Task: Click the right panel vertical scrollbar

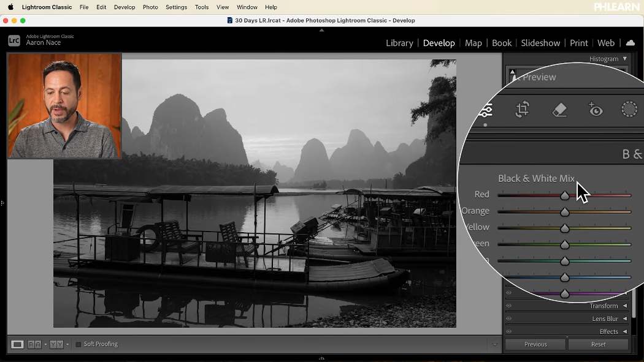Action: pos(634,303)
